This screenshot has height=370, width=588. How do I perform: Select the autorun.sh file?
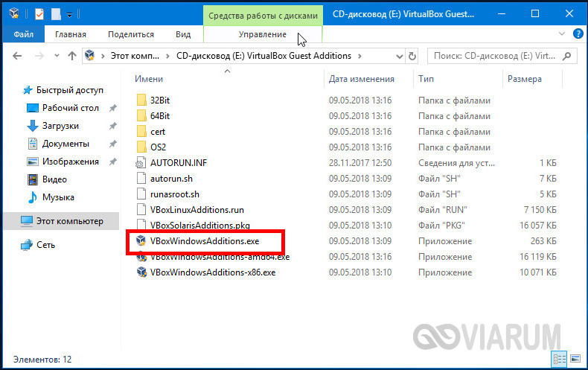tap(171, 179)
